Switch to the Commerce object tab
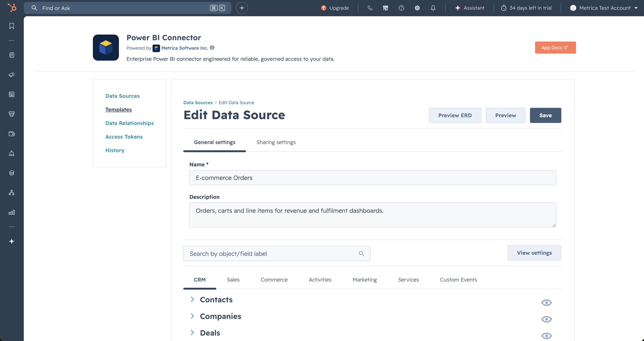Screen dimensions: 644x341 (274, 279)
